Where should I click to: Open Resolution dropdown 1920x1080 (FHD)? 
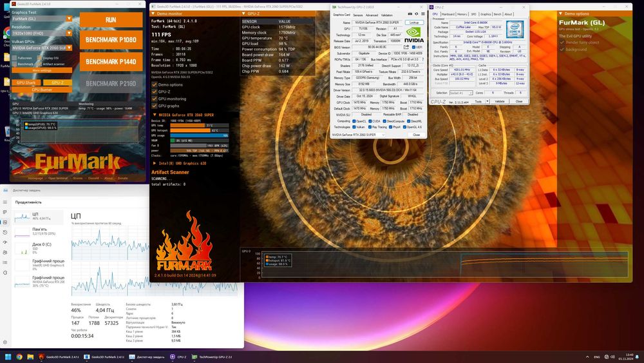(42, 33)
